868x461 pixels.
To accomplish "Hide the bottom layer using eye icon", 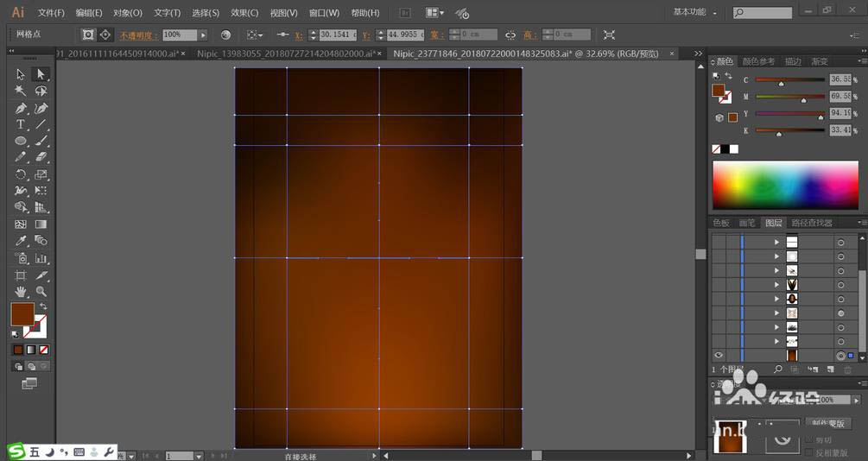I will (x=719, y=356).
